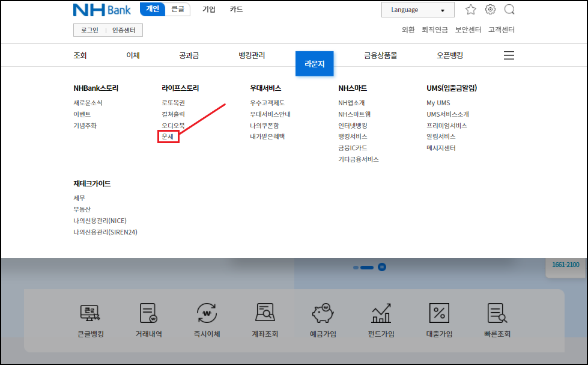This screenshot has height=365, width=588.
Task: Open the 인증센터 button
Action: point(124,30)
